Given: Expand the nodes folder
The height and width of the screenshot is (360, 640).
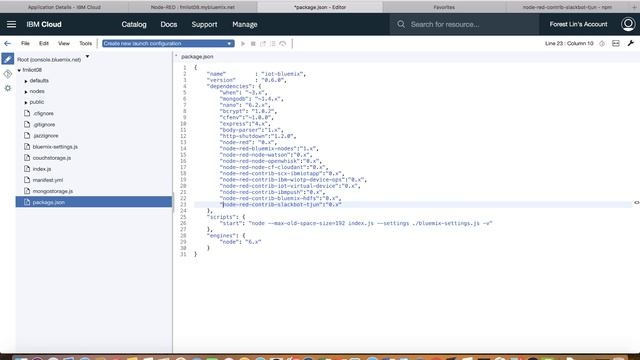Looking at the screenshot, I should click(26, 92).
